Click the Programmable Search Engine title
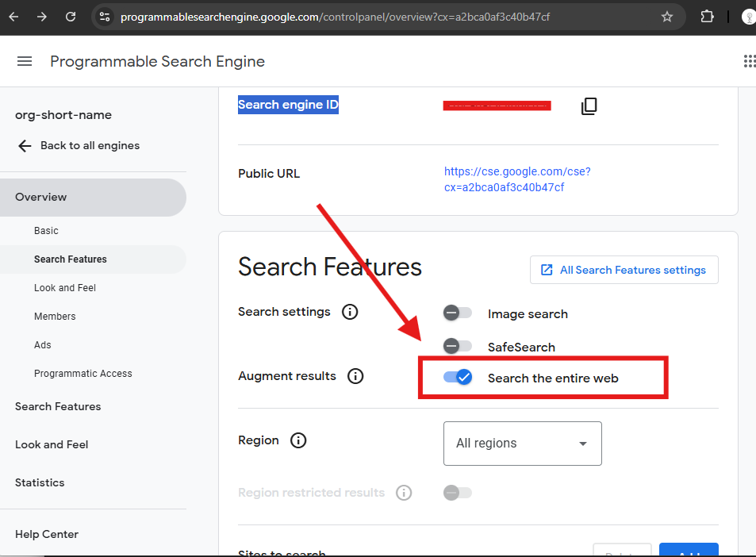Screen dimensions: 756x557 158,61
